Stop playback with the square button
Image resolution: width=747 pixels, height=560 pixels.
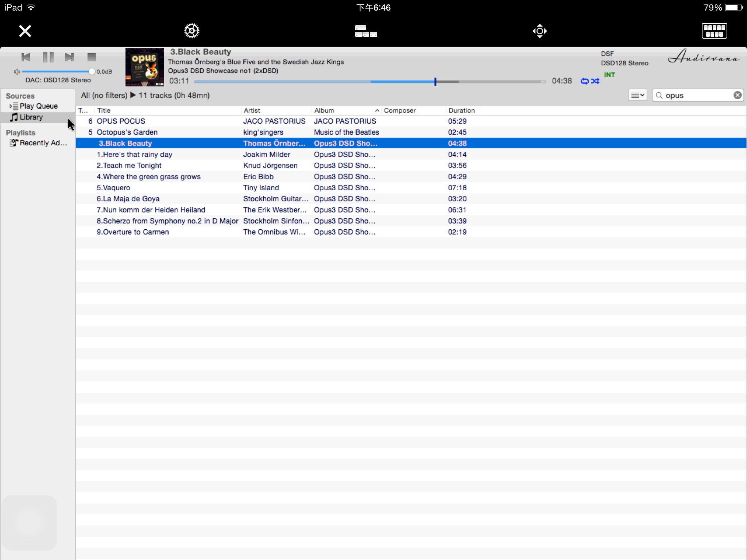pyautogui.click(x=92, y=57)
